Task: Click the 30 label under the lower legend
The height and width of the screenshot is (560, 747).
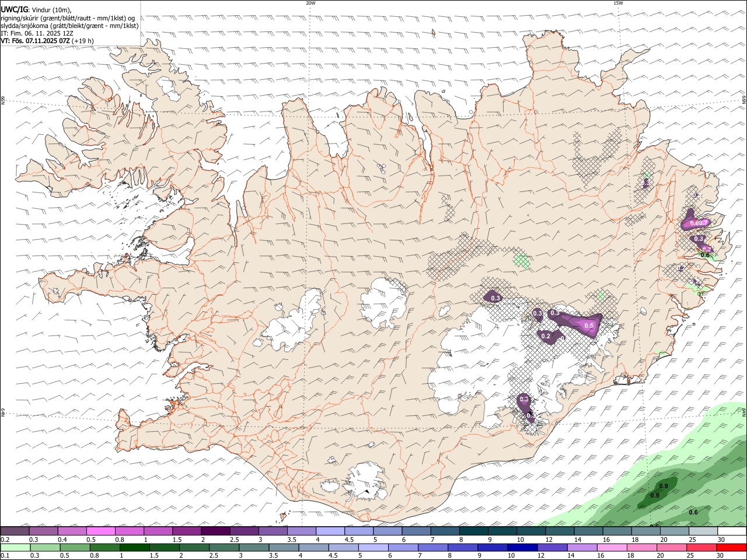Action: click(x=719, y=556)
